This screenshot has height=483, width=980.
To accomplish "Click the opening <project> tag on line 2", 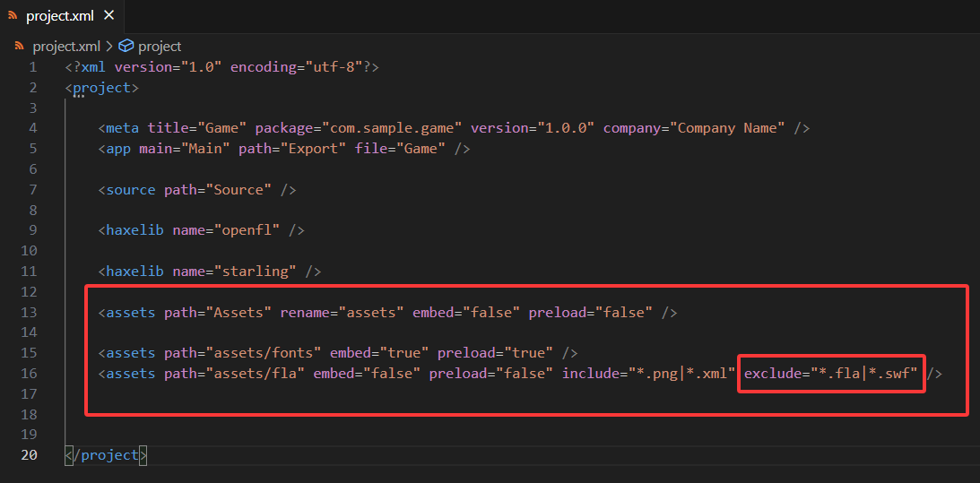I will pyautogui.click(x=101, y=88).
